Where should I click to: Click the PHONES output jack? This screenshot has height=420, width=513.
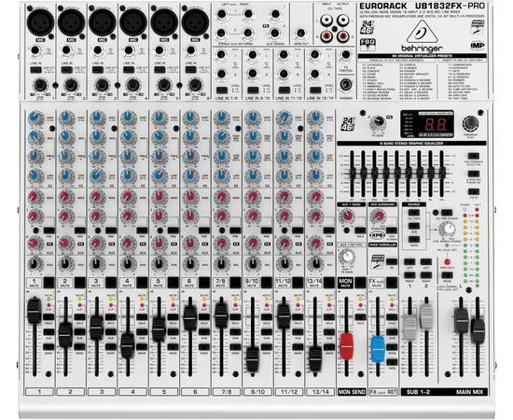[346, 84]
